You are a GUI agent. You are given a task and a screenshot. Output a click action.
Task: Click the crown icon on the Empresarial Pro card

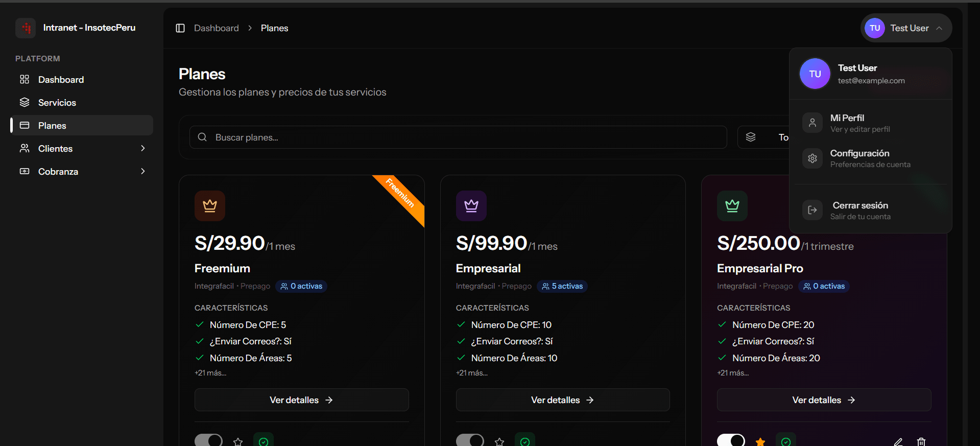(732, 206)
